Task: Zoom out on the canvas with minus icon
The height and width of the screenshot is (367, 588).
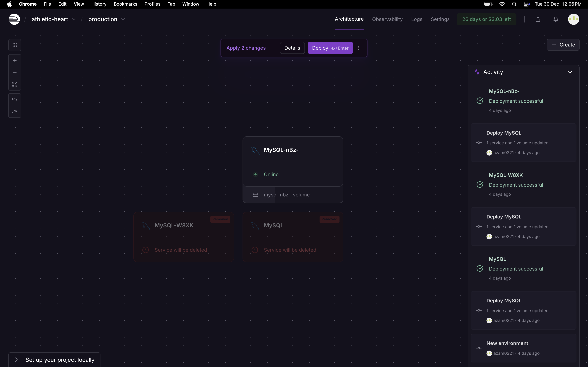Action: click(x=15, y=72)
